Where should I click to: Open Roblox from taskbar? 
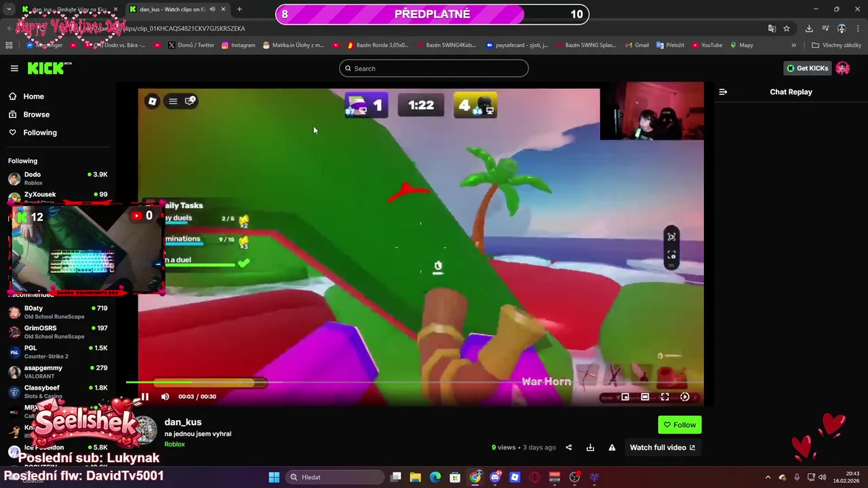515,477
